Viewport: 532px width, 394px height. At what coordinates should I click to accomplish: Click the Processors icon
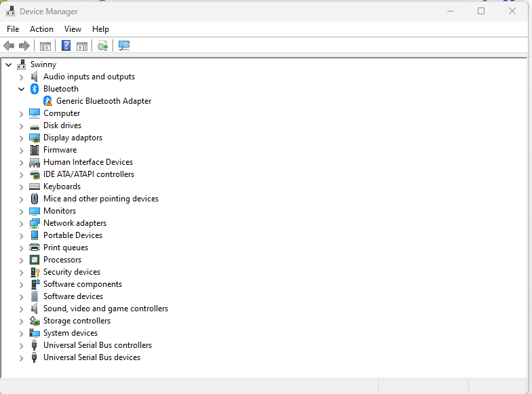35,260
